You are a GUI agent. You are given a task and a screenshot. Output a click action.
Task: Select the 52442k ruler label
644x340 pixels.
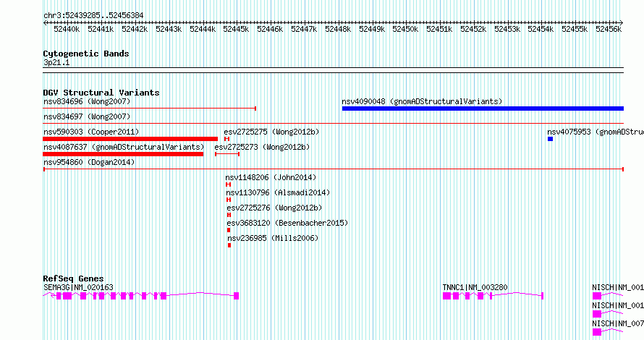click(x=135, y=29)
